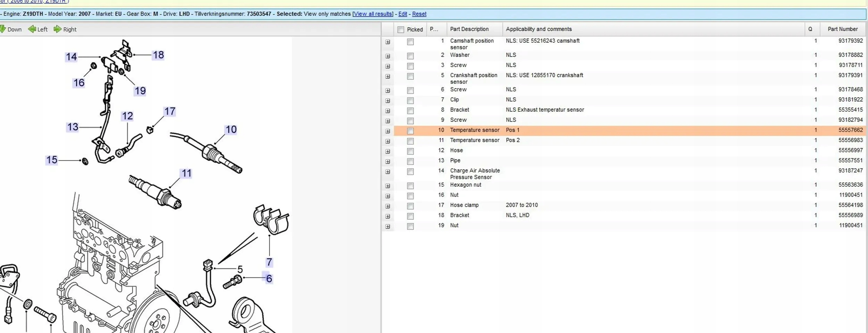Expand the Bracket row 8 details
The height and width of the screenshot is (333, 868).
[388, 111]
